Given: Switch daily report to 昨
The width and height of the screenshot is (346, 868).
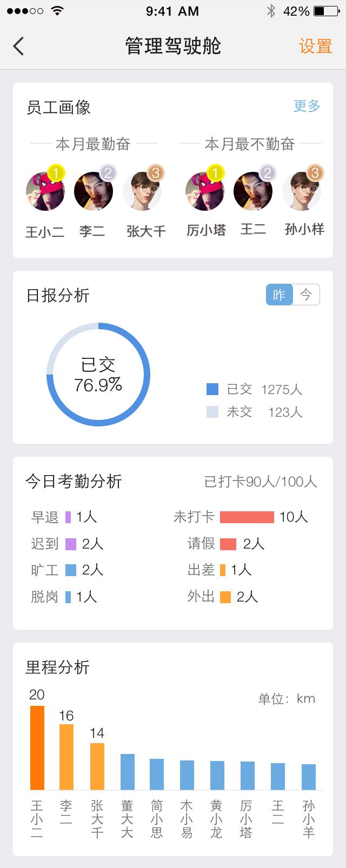Looking at the screenshot, I should click(x=279, y=295).
